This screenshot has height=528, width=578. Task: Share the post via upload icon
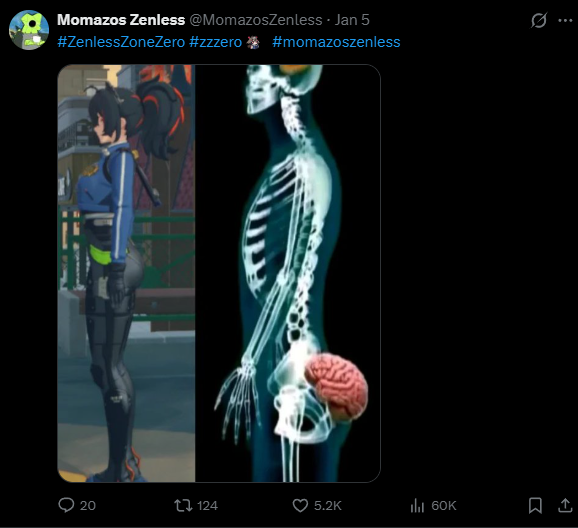565,505
